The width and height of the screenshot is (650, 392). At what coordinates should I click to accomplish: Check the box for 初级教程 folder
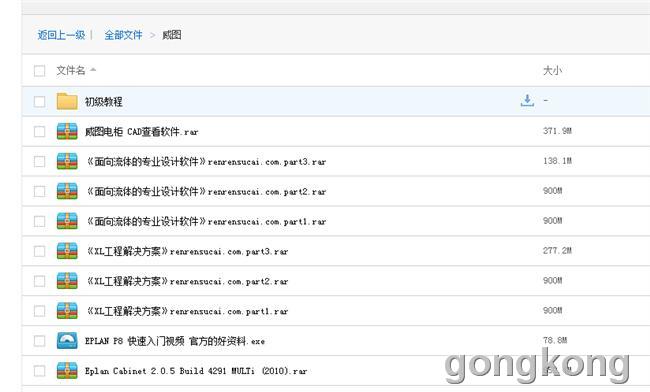[x=39, y=102]
